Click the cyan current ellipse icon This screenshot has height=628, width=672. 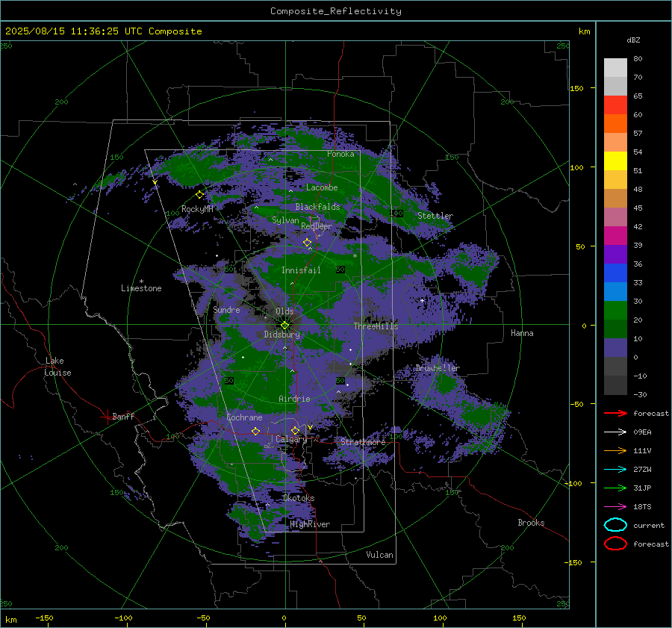615,525
